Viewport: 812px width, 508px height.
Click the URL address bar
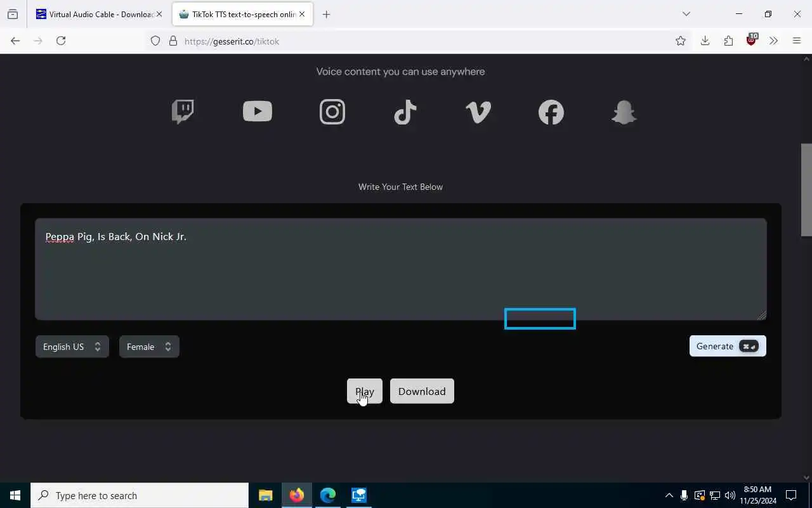(x=419, y=41)
